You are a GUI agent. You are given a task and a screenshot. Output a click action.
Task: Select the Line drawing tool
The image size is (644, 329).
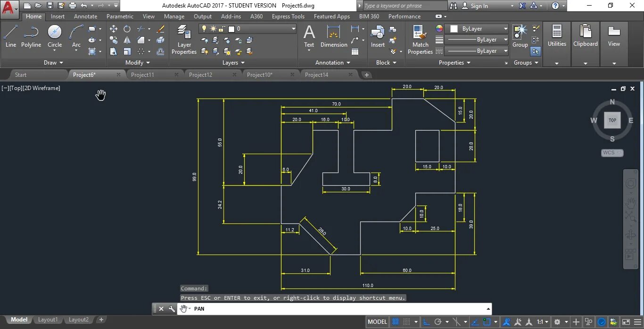(x=10, y=36)
